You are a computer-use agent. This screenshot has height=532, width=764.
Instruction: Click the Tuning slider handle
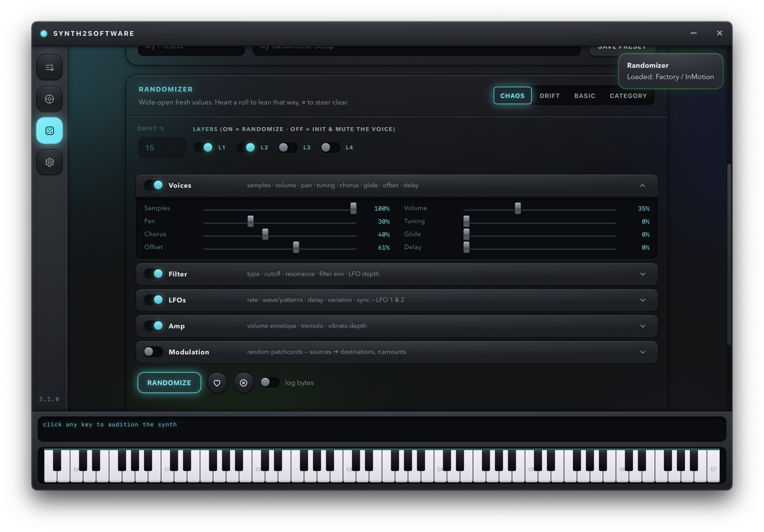(x=466, y=222)
